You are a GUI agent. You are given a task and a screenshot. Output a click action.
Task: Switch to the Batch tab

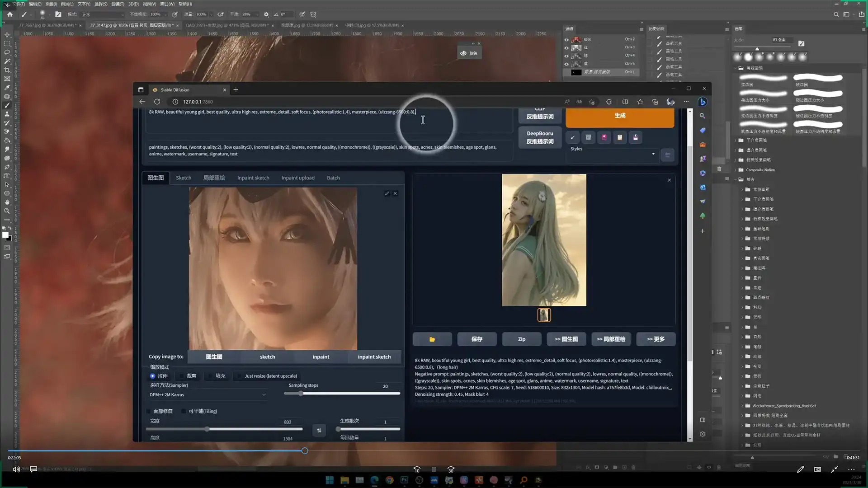[333, 178]
